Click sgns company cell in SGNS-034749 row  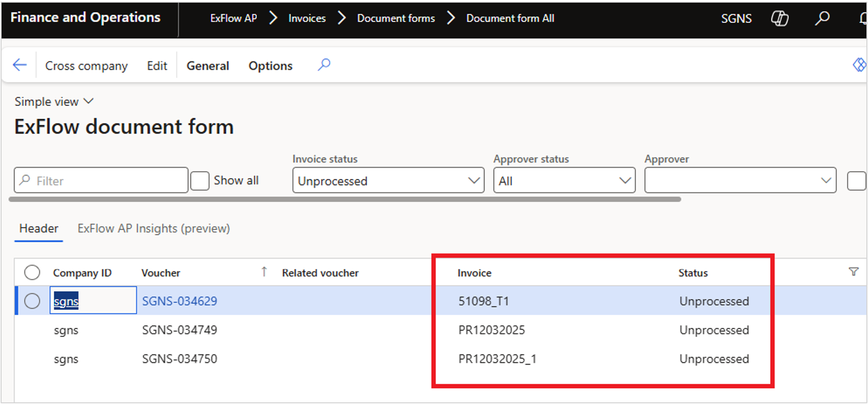(66, 330)
